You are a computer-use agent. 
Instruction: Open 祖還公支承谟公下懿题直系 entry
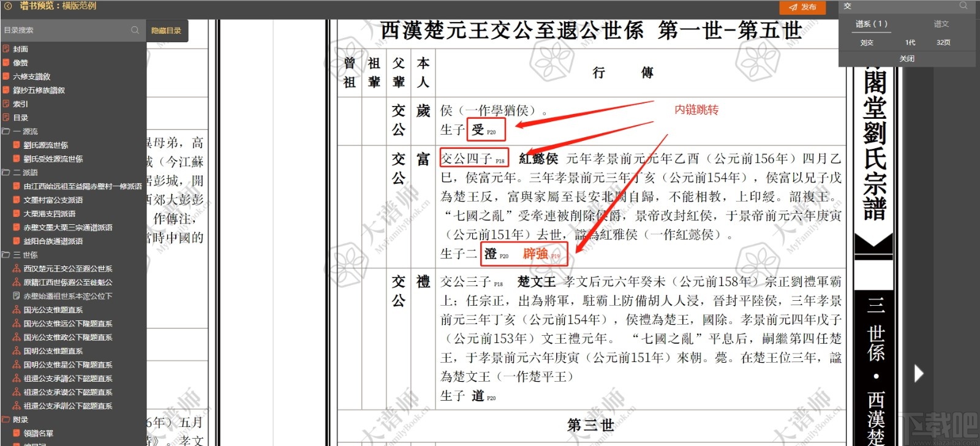[68, 392]
